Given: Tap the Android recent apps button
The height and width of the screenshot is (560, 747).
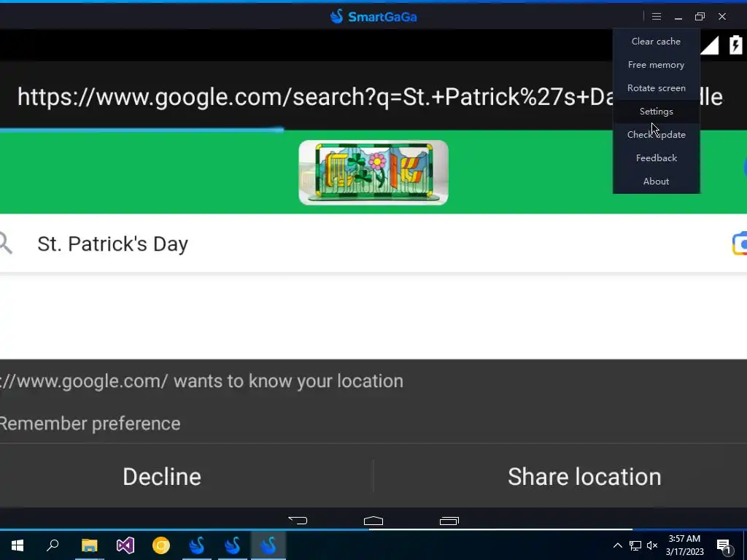Looking at the screenshot, I should click(x=449, y=521).
